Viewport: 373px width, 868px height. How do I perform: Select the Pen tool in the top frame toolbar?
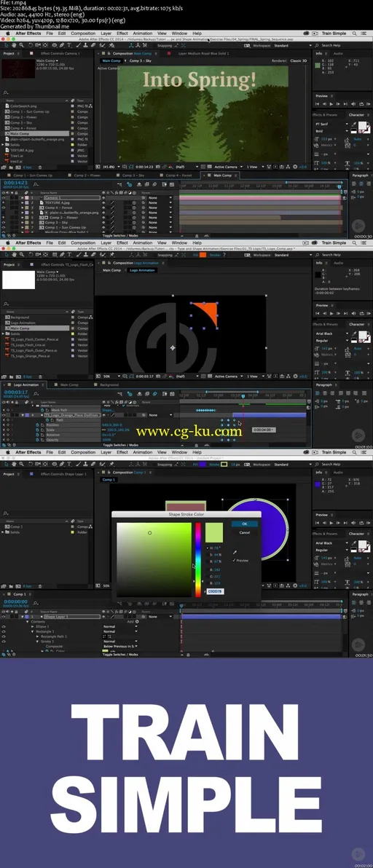tap(62, 45)
